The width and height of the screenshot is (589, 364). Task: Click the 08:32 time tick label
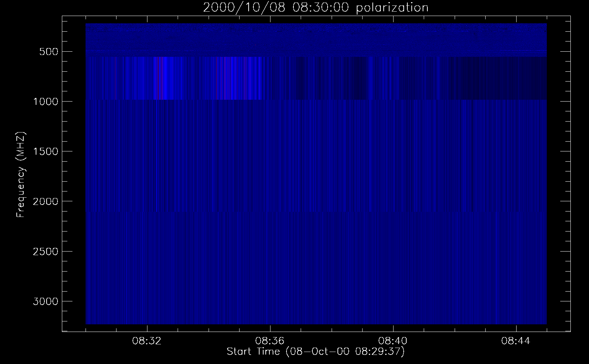pos(147,341)
